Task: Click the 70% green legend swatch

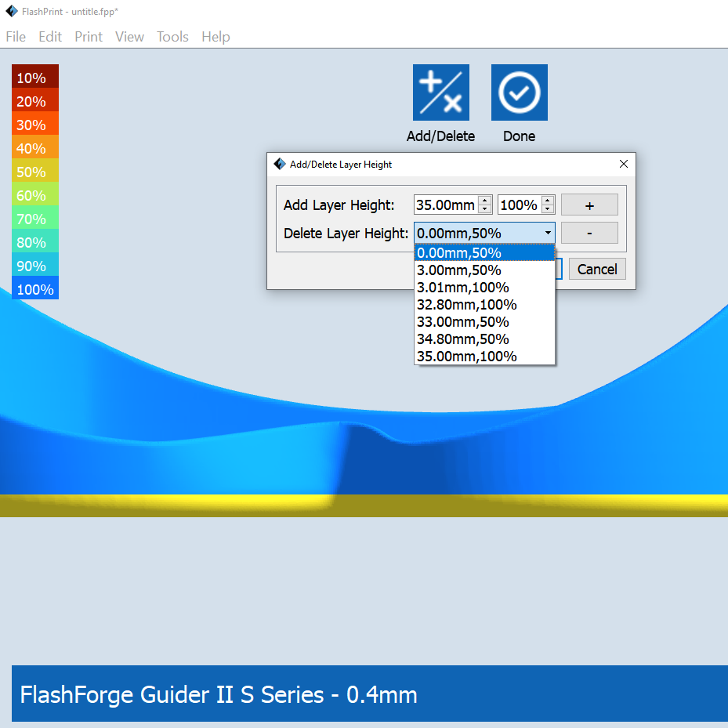Action: (34, 217)
